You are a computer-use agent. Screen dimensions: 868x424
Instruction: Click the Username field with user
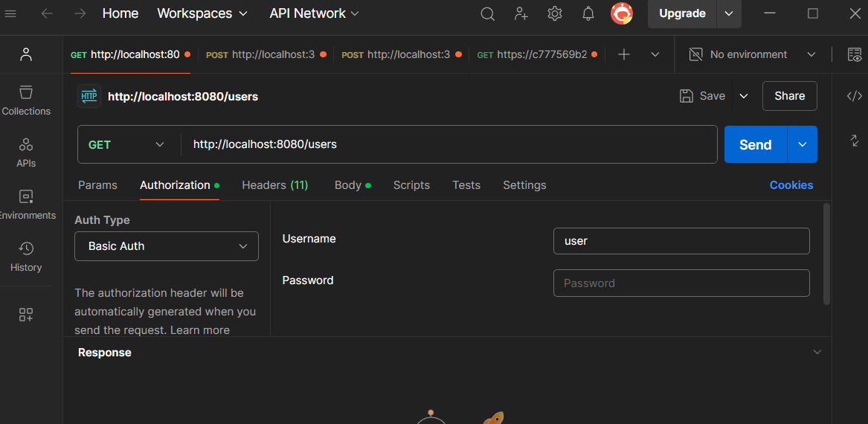click(x=681, y=241)
